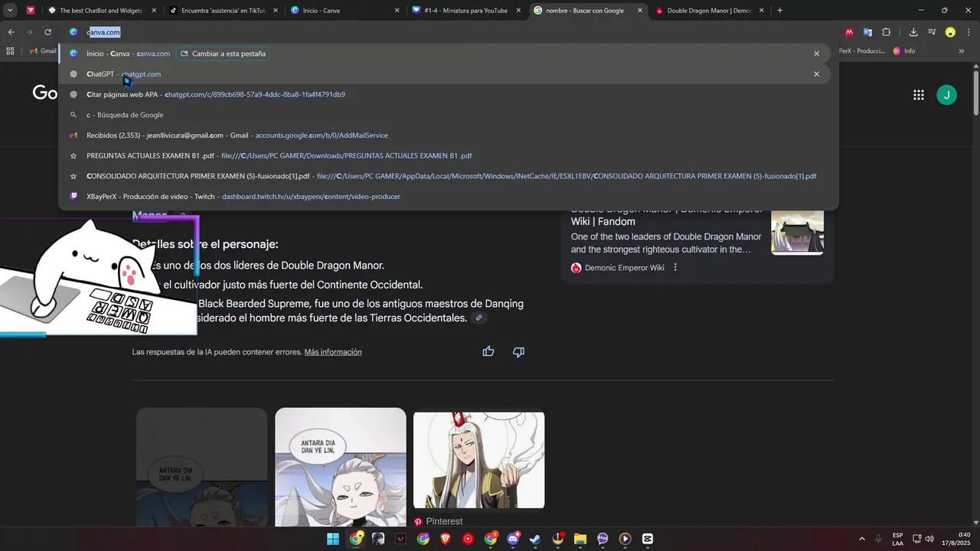
Task: Open the new tab plus button
Action: click(779, 11)
